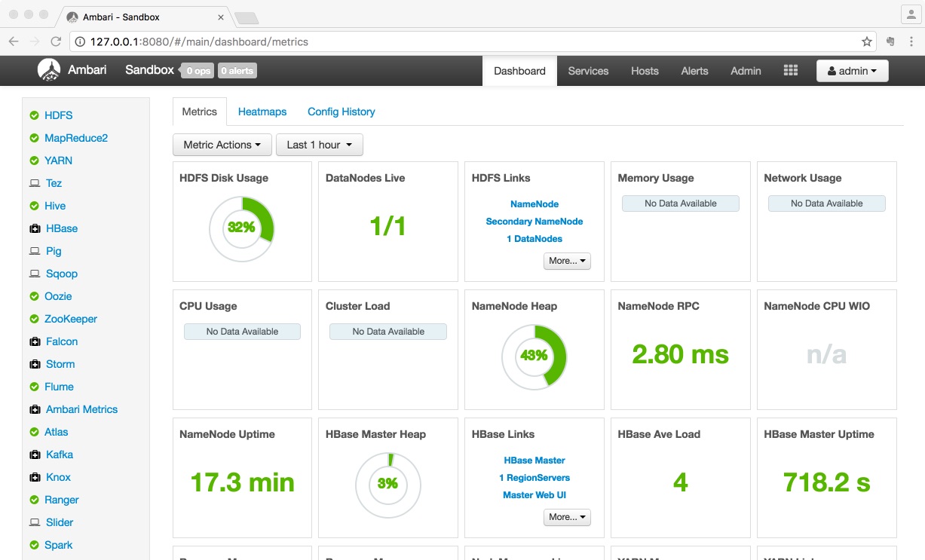The height and width of the screenshot is (560, 925).
Task: Click the bookmark star in address bar
Action: 867,41
